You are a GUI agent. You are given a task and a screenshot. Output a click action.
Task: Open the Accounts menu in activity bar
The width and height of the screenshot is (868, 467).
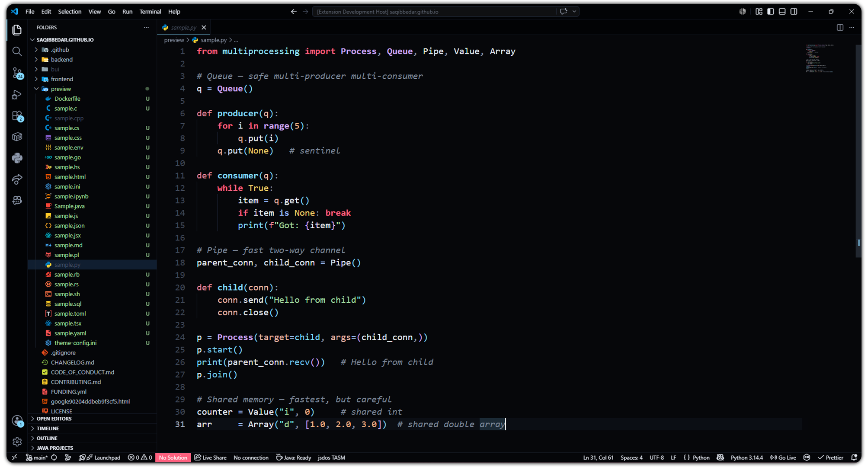click(x=17, y=421)
